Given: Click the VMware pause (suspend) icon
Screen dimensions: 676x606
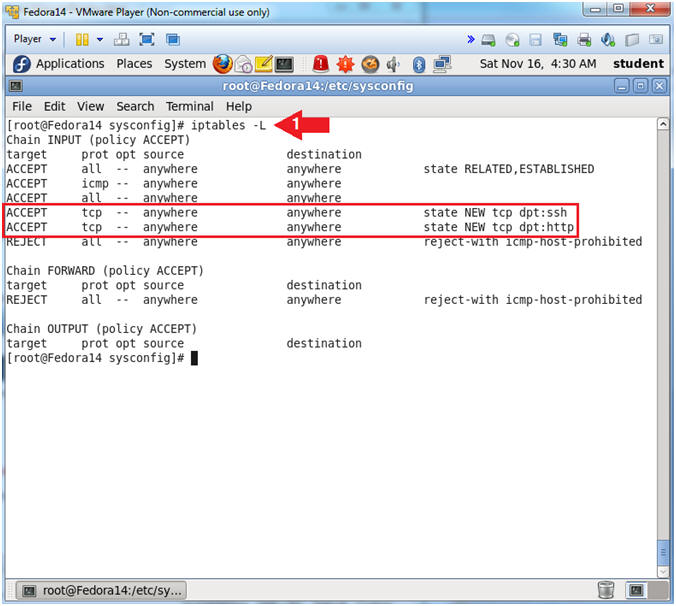Looking at the screenshot, I should [x=82, y=40].
